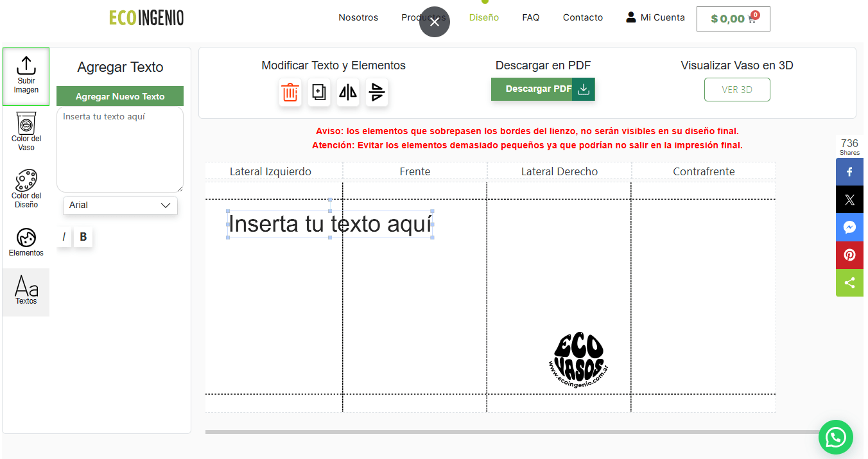
Task: Open the shopping cart showing $0,00
Action: [733, 19]
